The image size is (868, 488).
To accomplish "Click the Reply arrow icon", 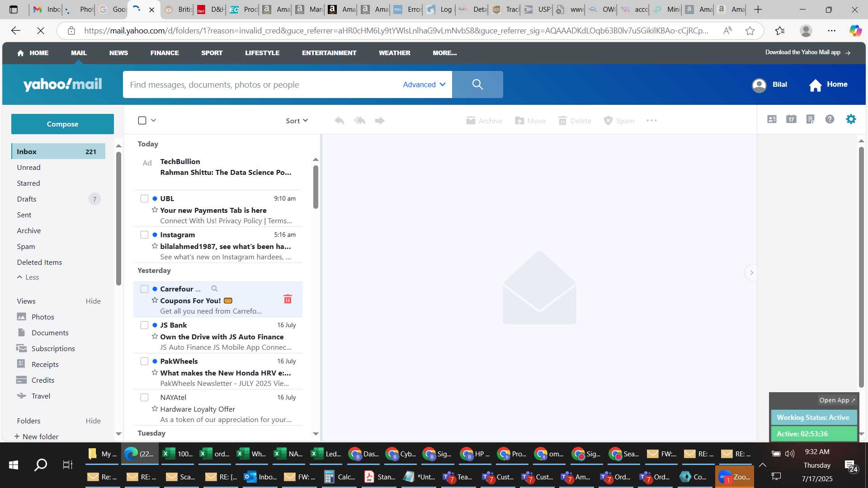I will click(x=339, y=121).
